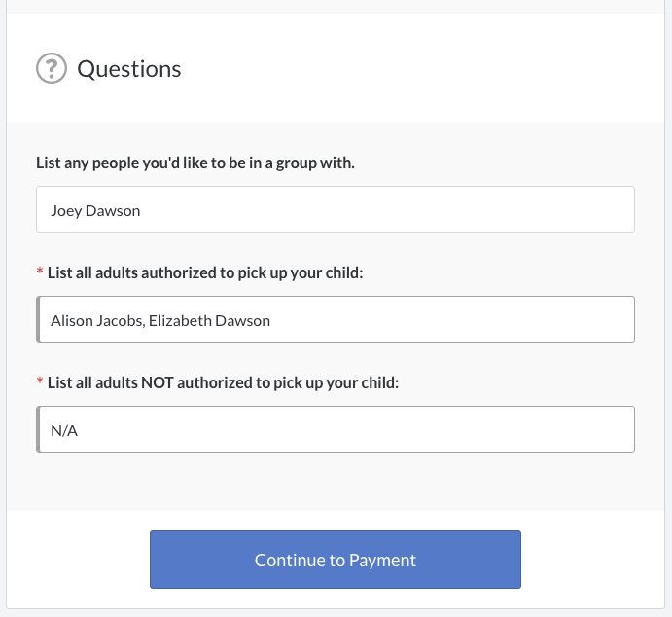Click the dark left edge of authorized field
Image resolution: width=672 pixels, height=617 pixels.
[38, 319]
